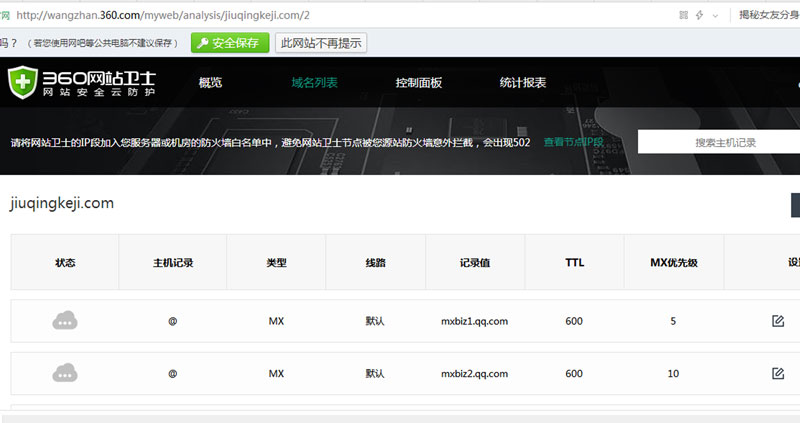Click the 搜索主机记录 search field
Viewport: 800px width, 423px height.
(x=719, y=142)
